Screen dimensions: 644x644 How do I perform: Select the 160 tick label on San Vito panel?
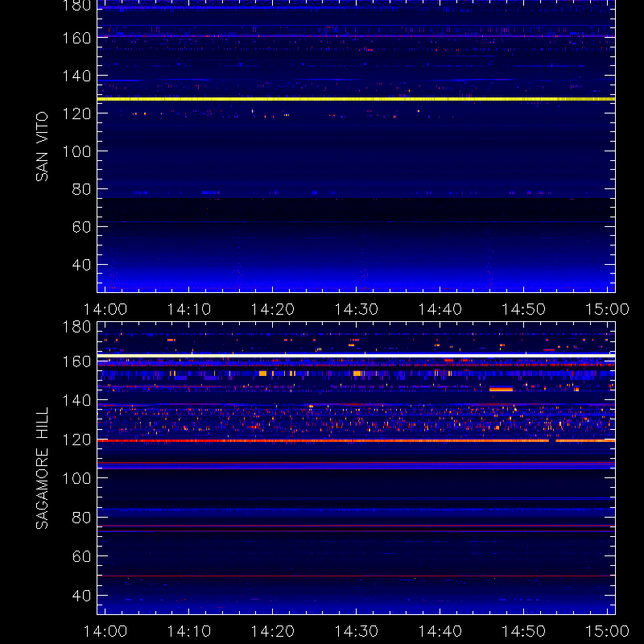tap(76, 38)
